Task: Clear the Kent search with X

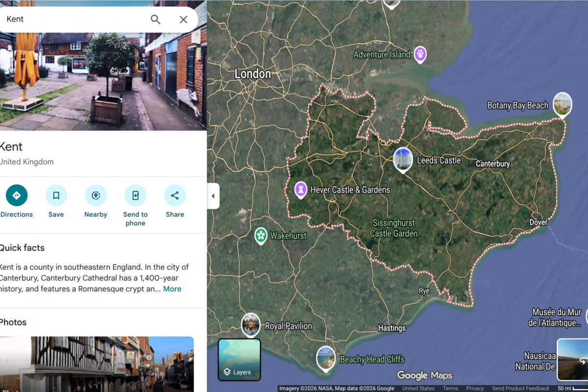Action: pos(183,20)
